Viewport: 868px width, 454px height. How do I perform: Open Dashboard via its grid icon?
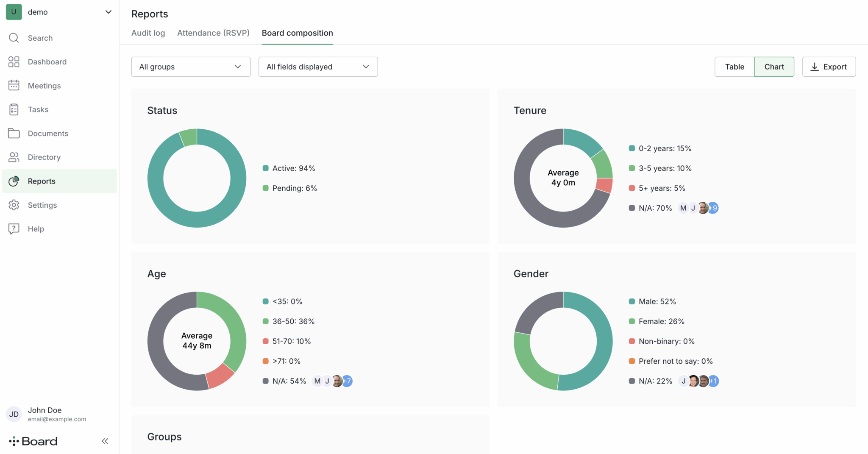(14, 62)
